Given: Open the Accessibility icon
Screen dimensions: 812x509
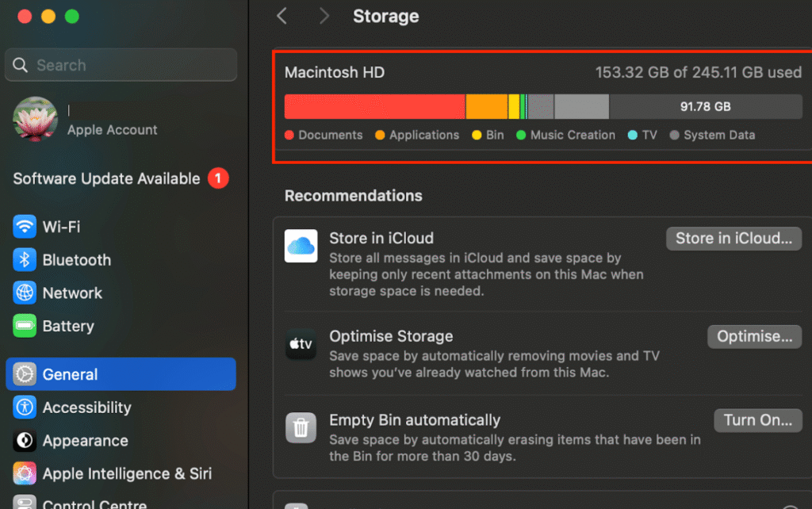Looking at the screenshot, I should [x=25, y=407].
